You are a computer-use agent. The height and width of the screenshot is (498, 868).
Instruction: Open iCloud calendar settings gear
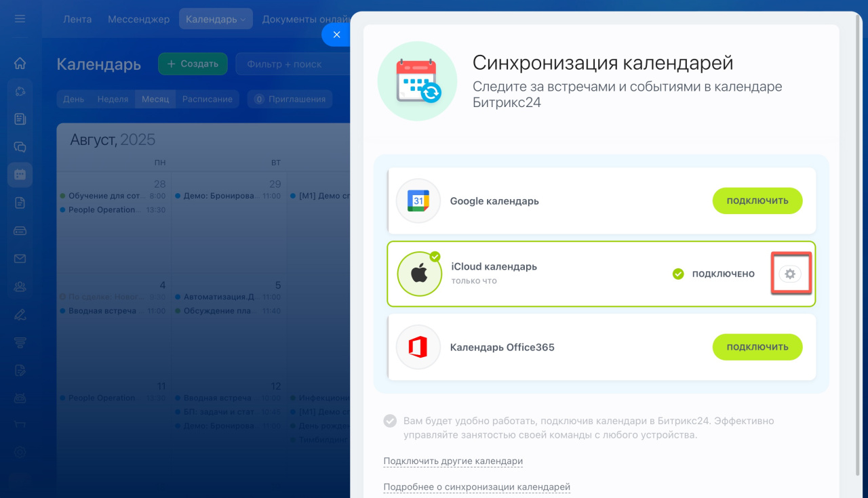click(x=789, y=274)
